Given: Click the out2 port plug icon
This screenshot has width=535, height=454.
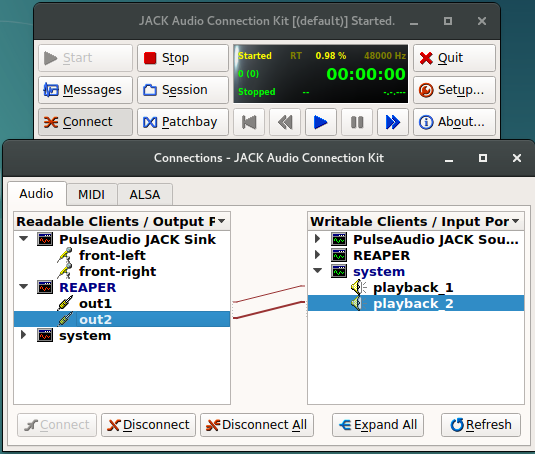Looking at the screenshot, I should (x=64, y=319).
